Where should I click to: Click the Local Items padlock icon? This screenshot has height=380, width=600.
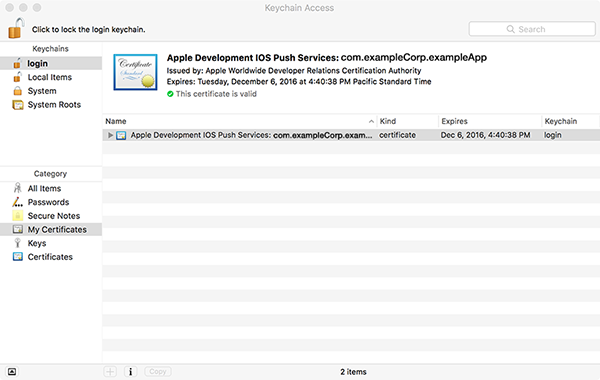click(17, 77)
